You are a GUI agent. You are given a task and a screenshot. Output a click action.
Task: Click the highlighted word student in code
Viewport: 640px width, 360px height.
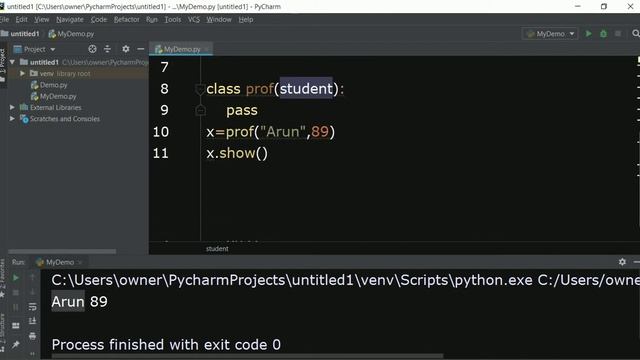[x=306, y=89]
